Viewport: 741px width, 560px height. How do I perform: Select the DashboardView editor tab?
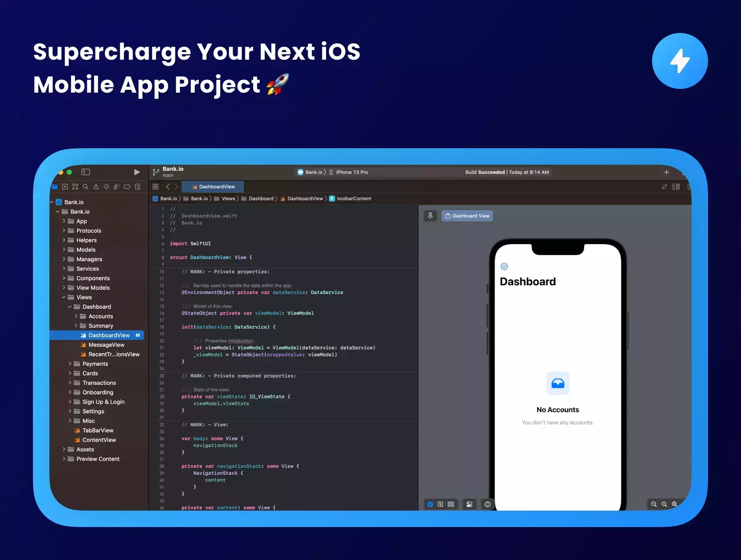click(x=213, y=187)
